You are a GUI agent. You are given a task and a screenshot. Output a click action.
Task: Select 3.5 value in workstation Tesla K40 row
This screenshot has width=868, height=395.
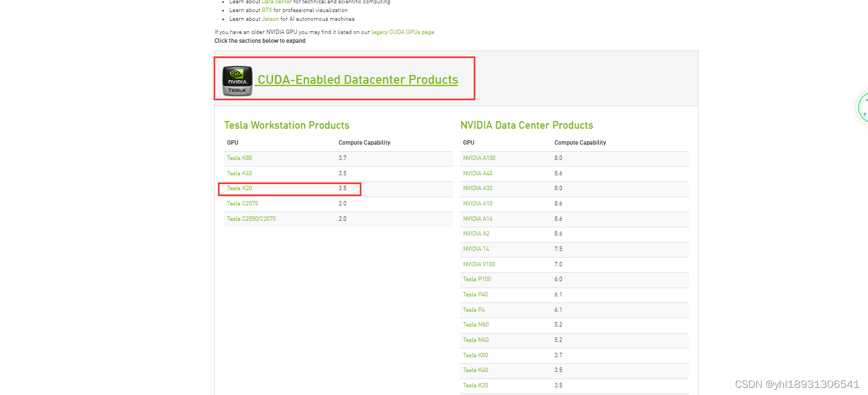(342, 173)
